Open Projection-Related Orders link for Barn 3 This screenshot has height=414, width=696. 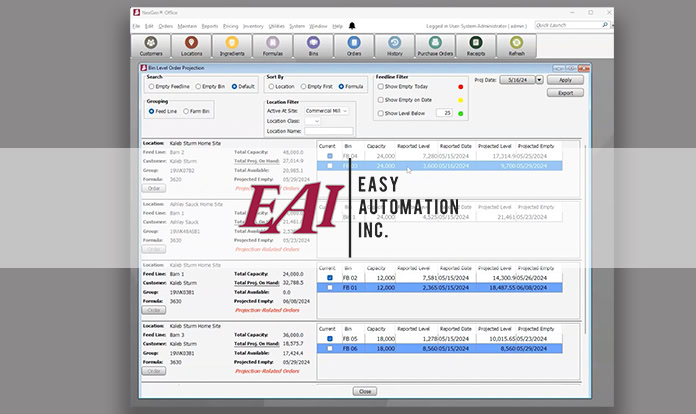[x=267, y=371]
